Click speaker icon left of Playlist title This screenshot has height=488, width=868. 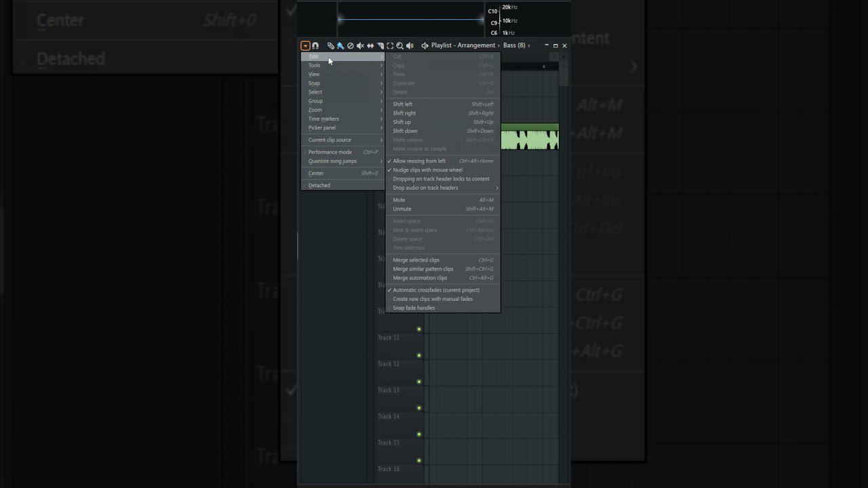(x=425, y=45)
